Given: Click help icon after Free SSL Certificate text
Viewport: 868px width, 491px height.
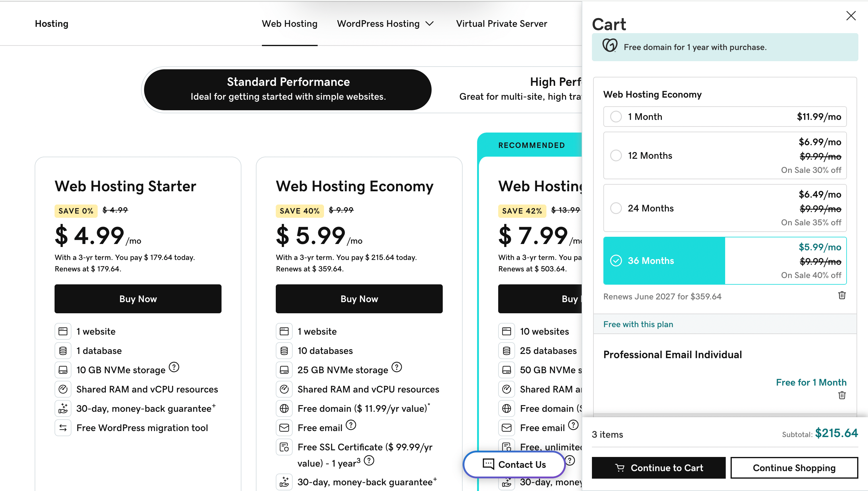Looking at the screenshot, I should pyautogui.click(x=369, y=460).
